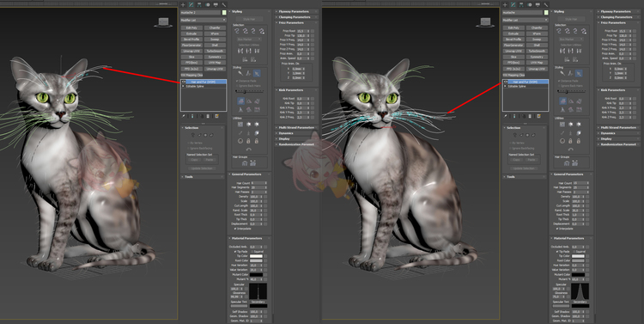The image size is (644, 324).
Task: Expand Flyaway Parameters rollout in the left panel
Action: click(x=295, y=11)
